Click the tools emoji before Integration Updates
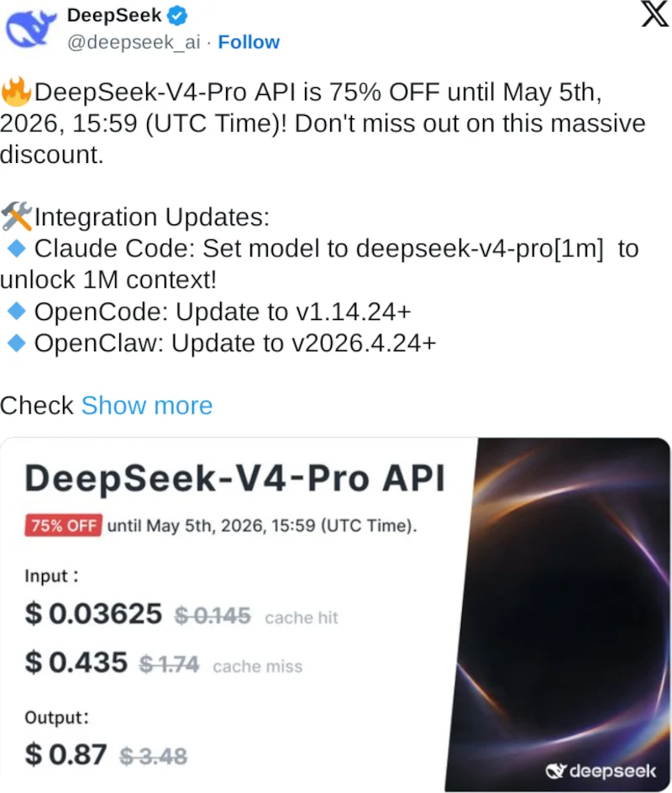The image size is (672, 793). tap(15, 217)
